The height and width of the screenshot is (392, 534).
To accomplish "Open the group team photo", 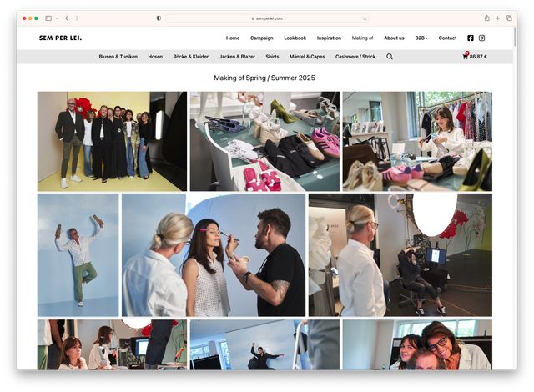I will 112,141.
